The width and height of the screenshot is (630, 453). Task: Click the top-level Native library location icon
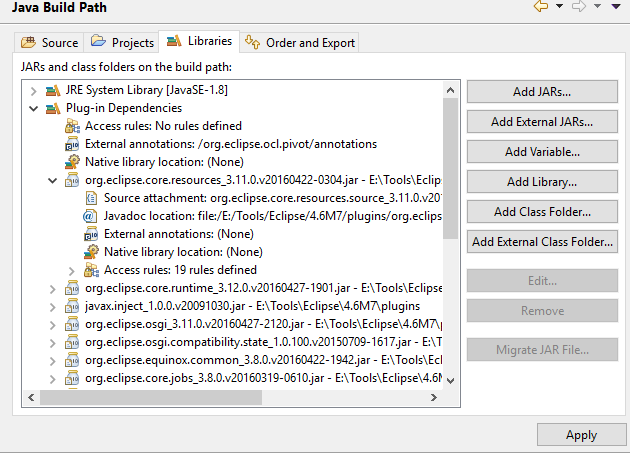tap(72, 162)
